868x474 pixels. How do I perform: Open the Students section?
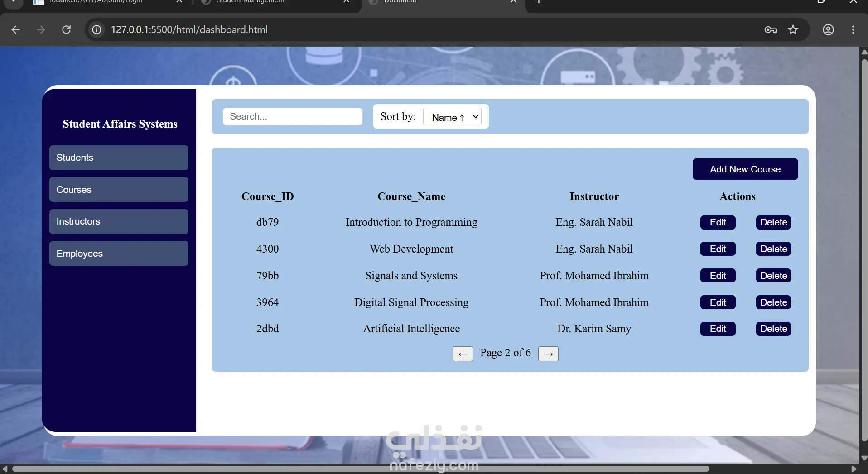coord(119,158)
